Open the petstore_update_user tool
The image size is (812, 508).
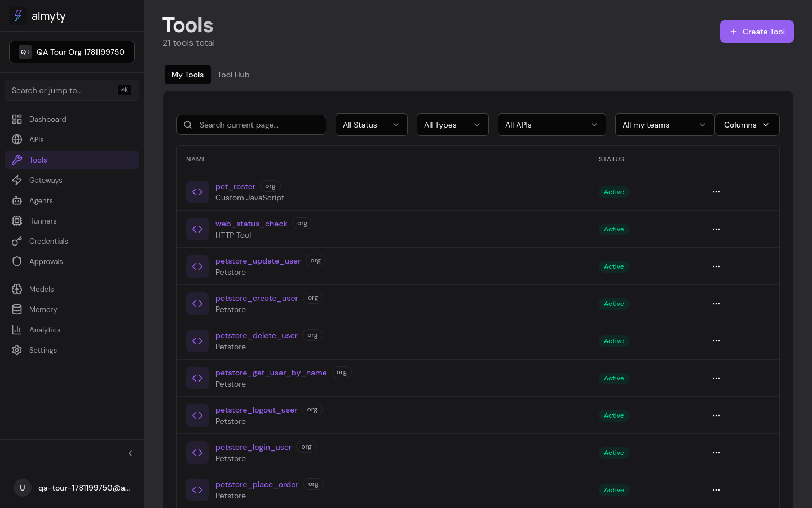tap(258, 261)
